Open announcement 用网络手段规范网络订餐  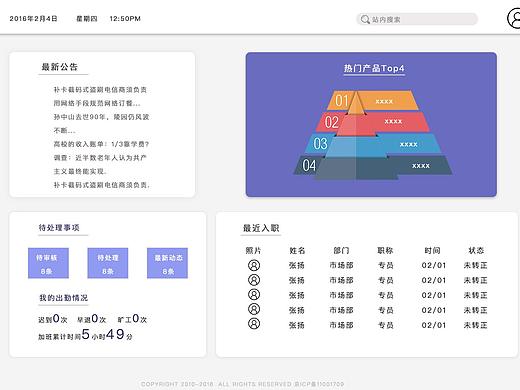[x=97, y=103]
